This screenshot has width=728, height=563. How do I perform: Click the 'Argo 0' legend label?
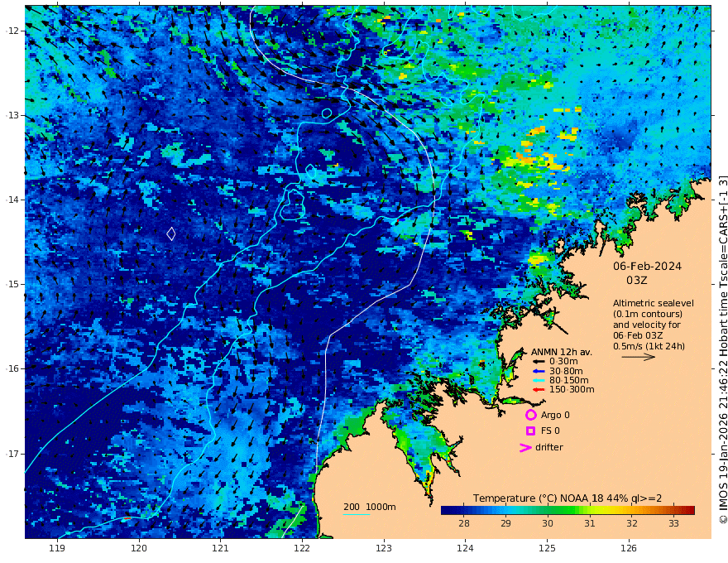coord(555,416)
